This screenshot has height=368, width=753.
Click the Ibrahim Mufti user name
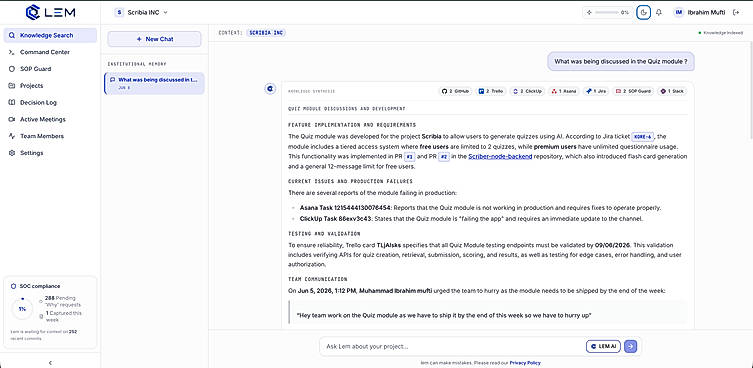706,12
